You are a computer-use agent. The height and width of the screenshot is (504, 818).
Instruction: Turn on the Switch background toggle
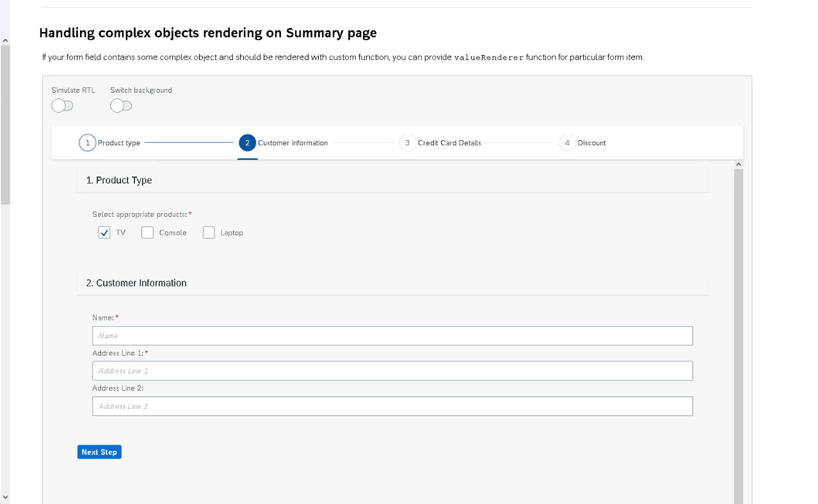pos(121,106)
